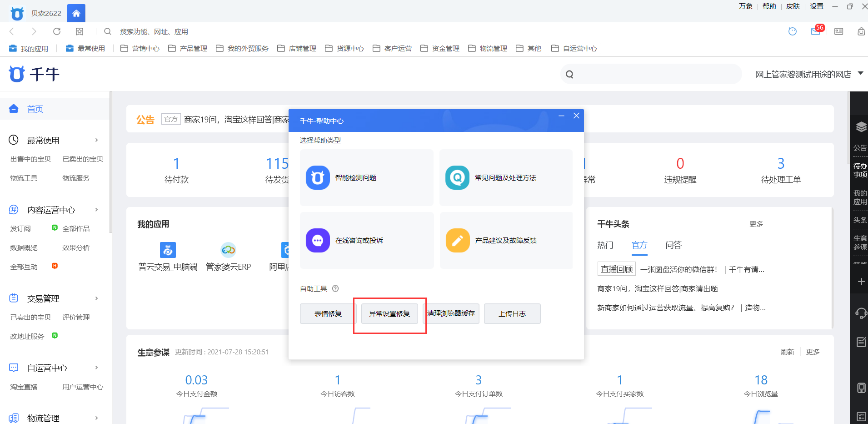Open the 万象 top menu
Screen dimensions: 868x424
pos(746,6)
